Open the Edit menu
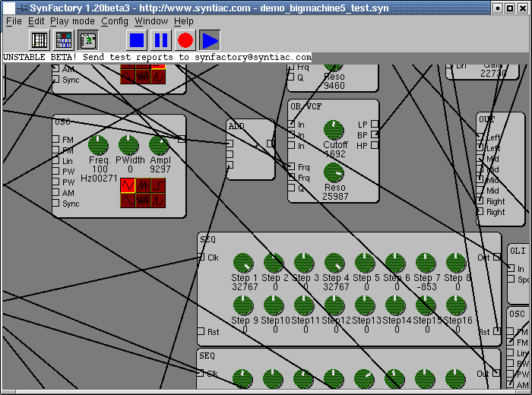The height and width of the screenshot is (395, 532). tap(36, 21)
